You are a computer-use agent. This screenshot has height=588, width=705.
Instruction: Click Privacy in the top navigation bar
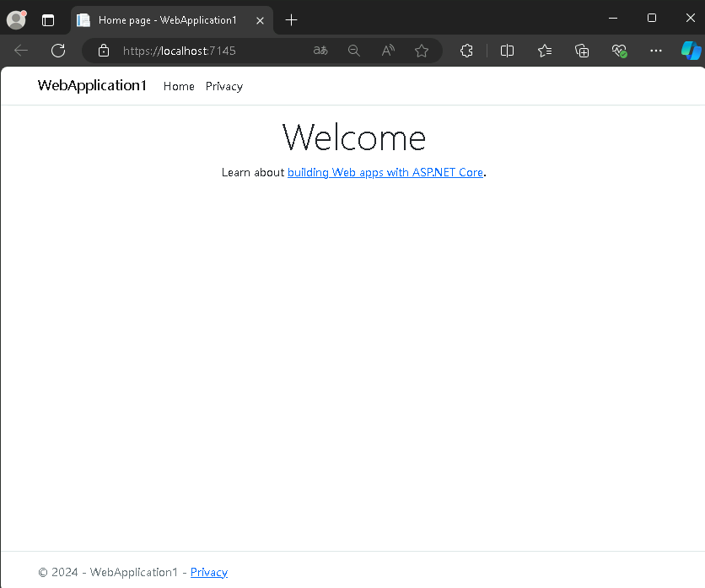coord(224,86)
